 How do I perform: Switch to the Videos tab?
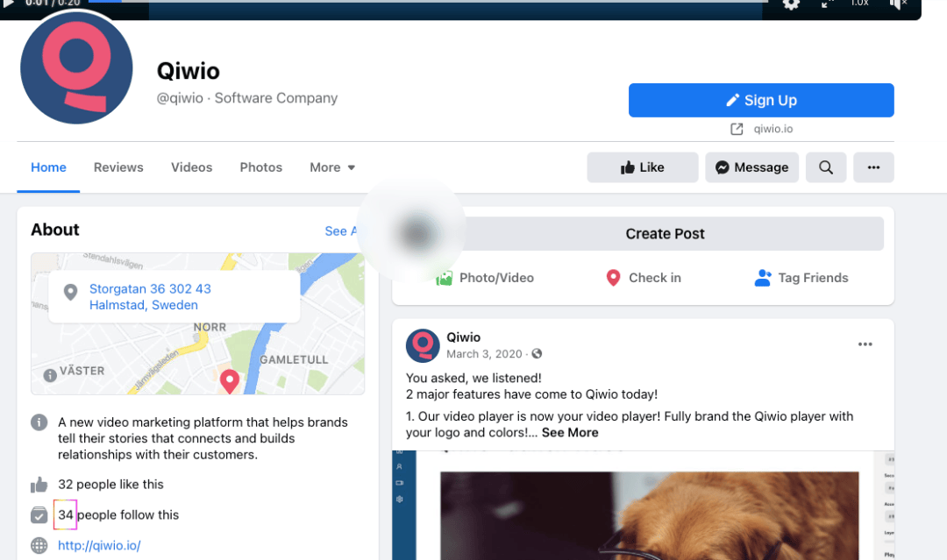coord(191,167)
